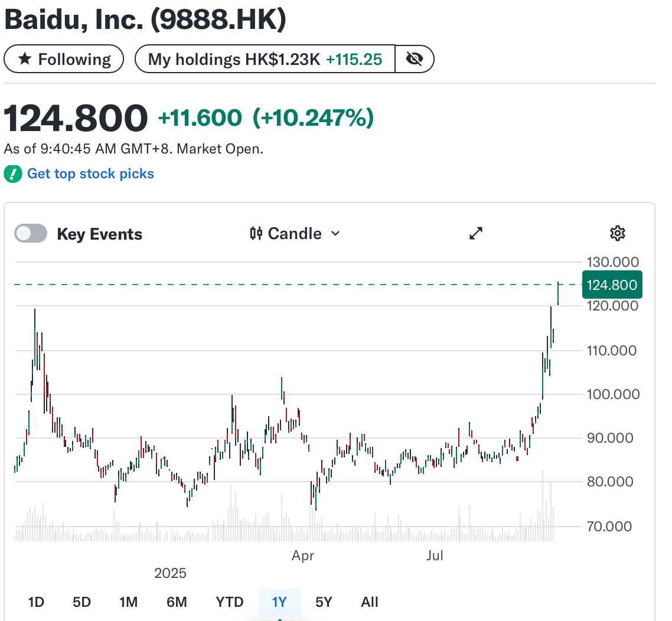Click the Baidu, Inc. (9888.HK) title

[x=145, y=19]
